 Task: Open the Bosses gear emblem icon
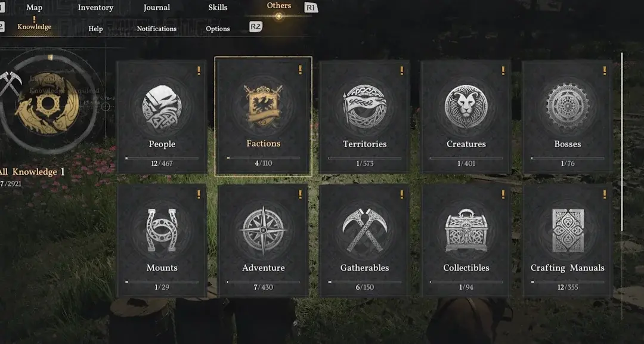(568, 106)
